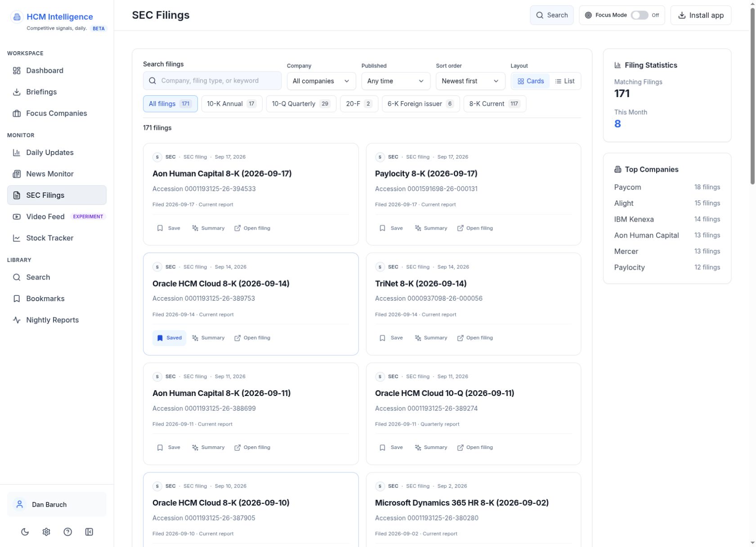Image resolution: width=756 pixels, height=547 pixels.
Task: Summarize Oracle HCM Cloud 2026-09-14 filing
Action: (208, 338)
